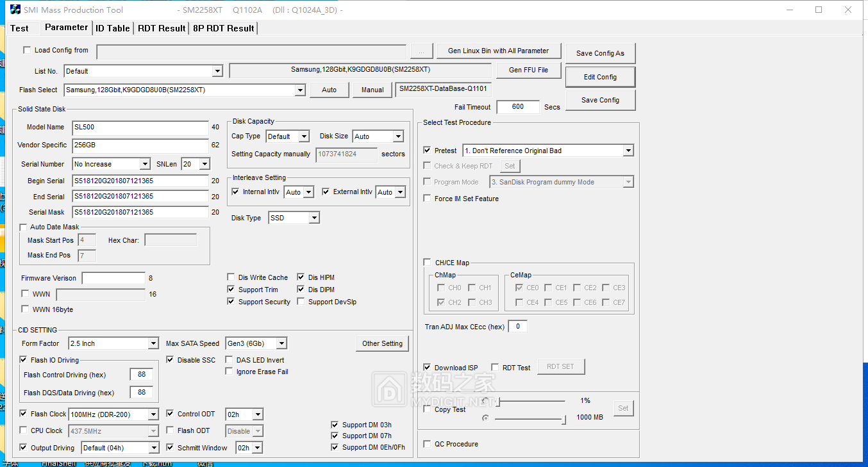The width and height of the screenshot is (868, 467).
Task: Click the Auto flash select button
Action: click(329, 90)
